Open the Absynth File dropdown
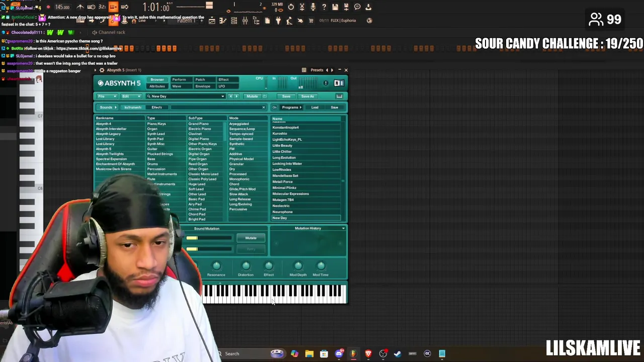The image size is (644, 362). click(107, 96)
